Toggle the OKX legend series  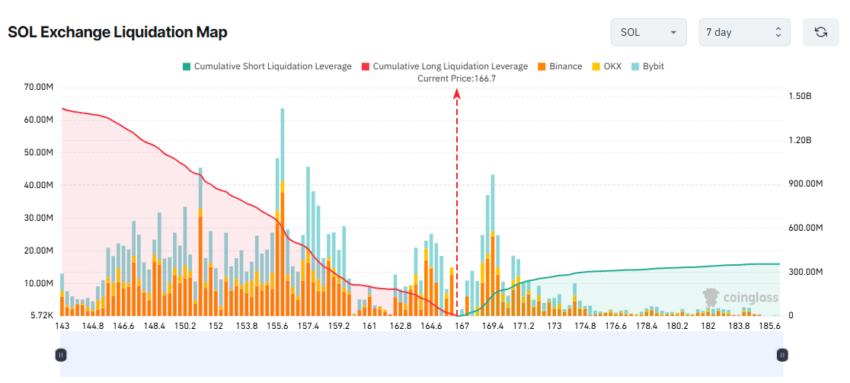pyautogui.click(x=607, y=67)
